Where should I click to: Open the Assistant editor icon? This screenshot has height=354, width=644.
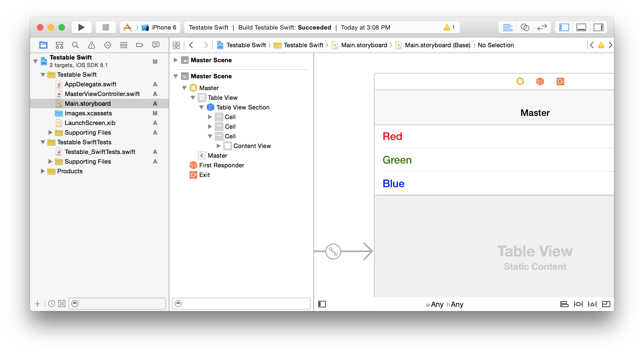(525, 27)
